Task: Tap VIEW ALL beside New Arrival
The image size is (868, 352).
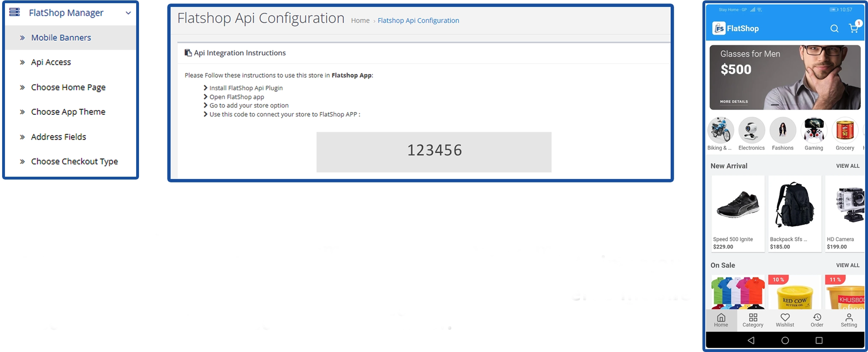Action: [847, 166]
